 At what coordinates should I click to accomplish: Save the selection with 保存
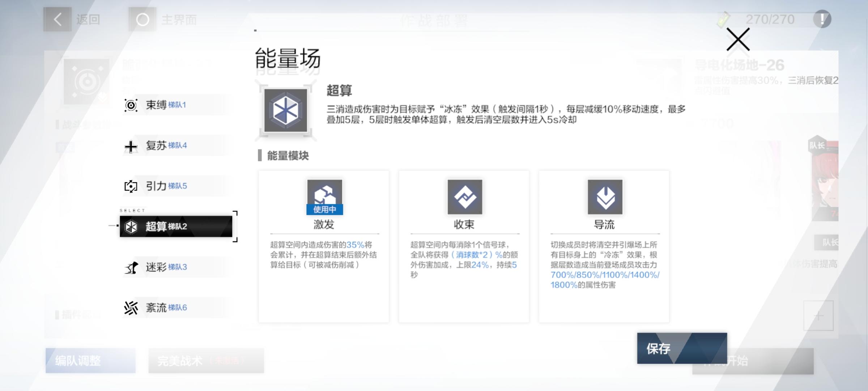(682, 348)
